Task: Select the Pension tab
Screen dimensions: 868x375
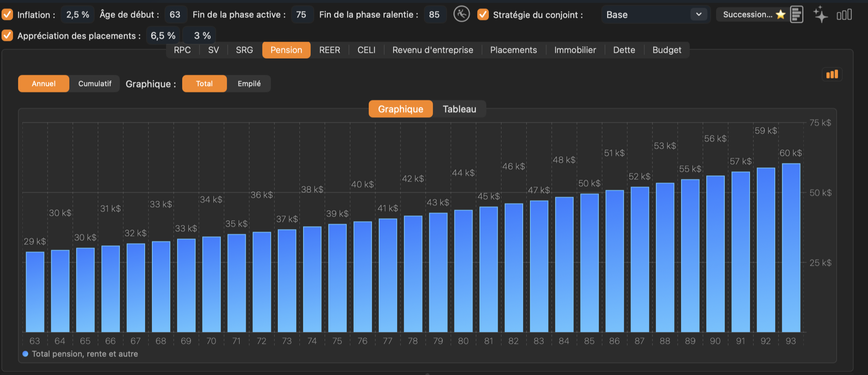Action: coord(286,50)
